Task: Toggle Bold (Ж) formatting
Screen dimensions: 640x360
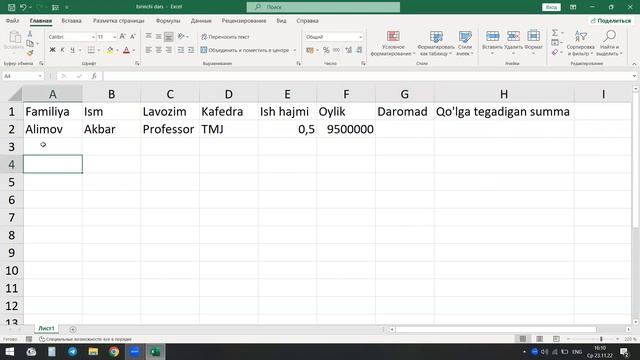Action: point(52,50)
